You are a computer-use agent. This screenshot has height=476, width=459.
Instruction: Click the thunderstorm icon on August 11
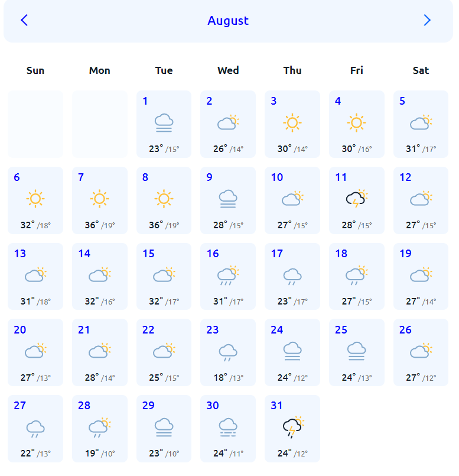[356, 199]
